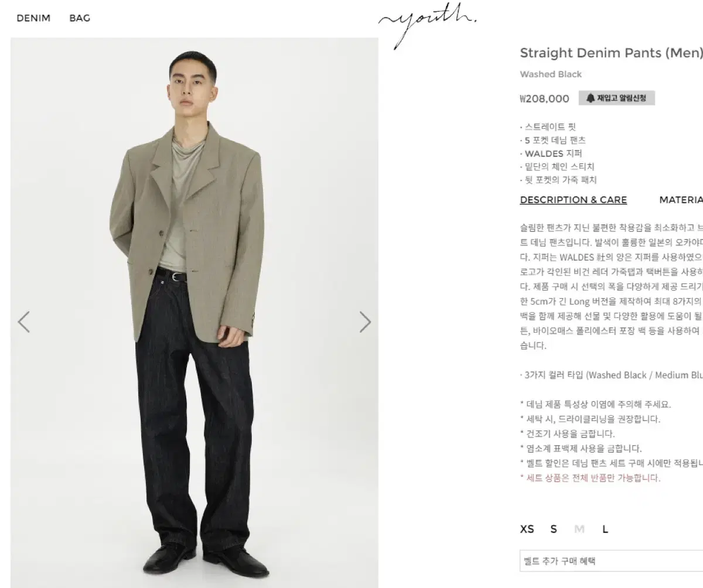Click the ₩208,000 price
Screen dimensions: 703x588
pyautogui.click(x=544, y=98)
